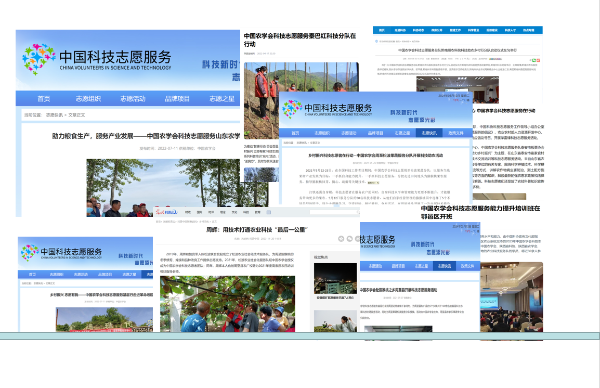600x388 pixels.
Task: Select the 品牌项目 tab in the large top-left navigation
Action: coord(177,99)
